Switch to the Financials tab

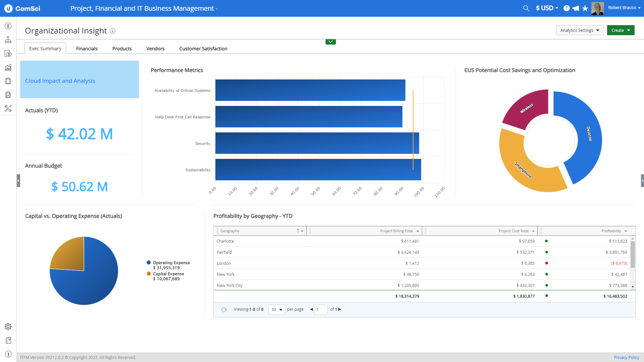(87, 48)
